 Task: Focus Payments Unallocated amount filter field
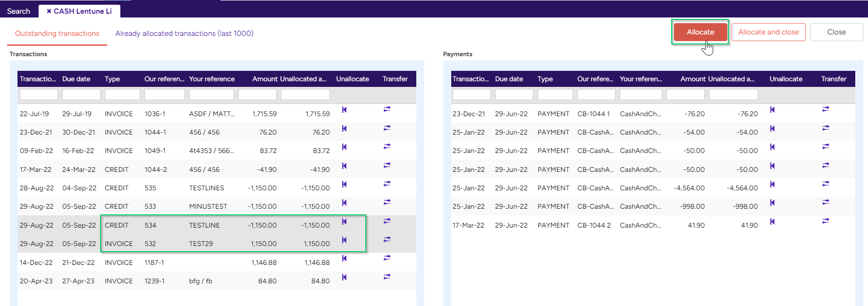click(x=733, y=94)
